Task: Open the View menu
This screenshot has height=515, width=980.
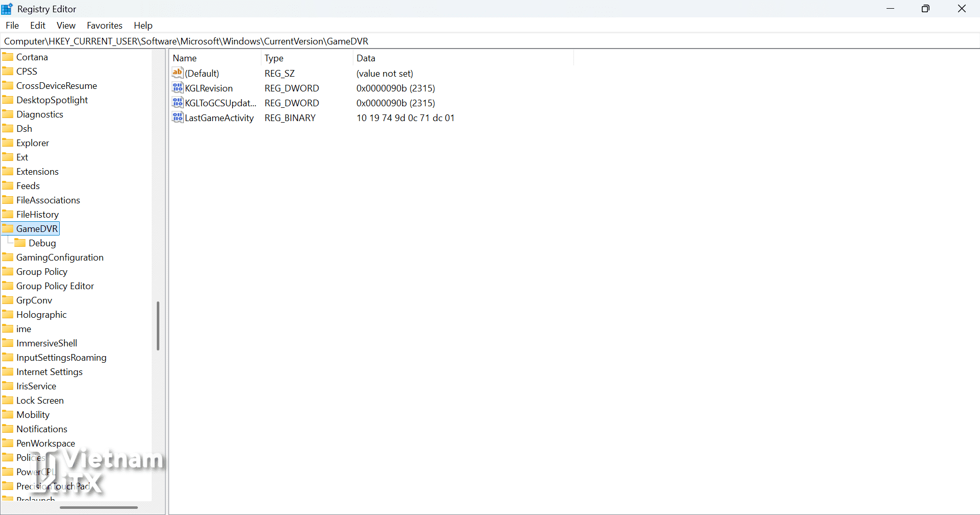Action: tap(66, 25)
